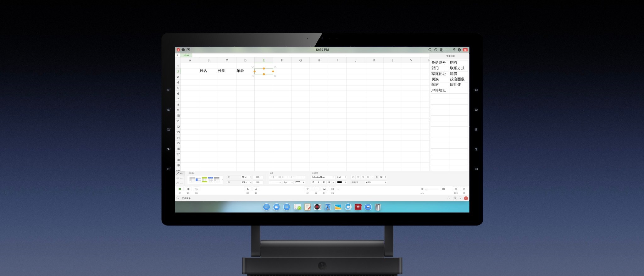Change the 0 pt font size dropdown
The width and height of the screenshot is (644, 276).
point(341,177)
